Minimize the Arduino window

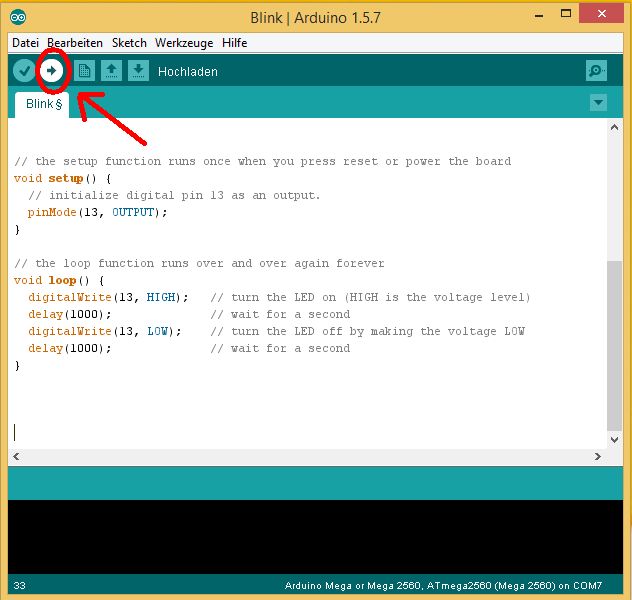[x=539, y=15]
